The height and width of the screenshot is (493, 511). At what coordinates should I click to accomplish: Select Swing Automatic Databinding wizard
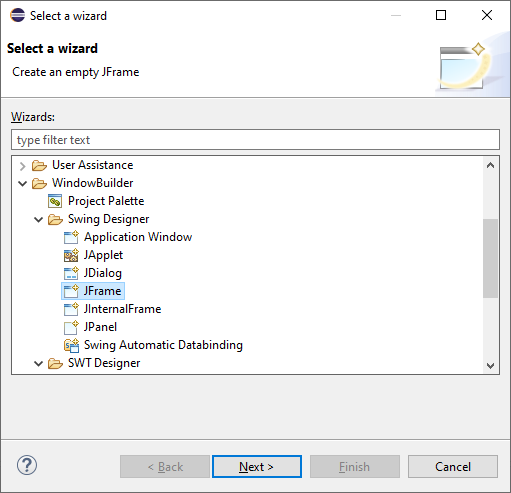[163, 345]
